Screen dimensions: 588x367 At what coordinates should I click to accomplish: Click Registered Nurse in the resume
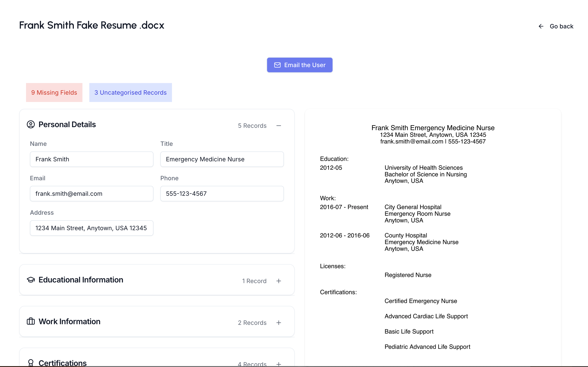pos(408,275)
